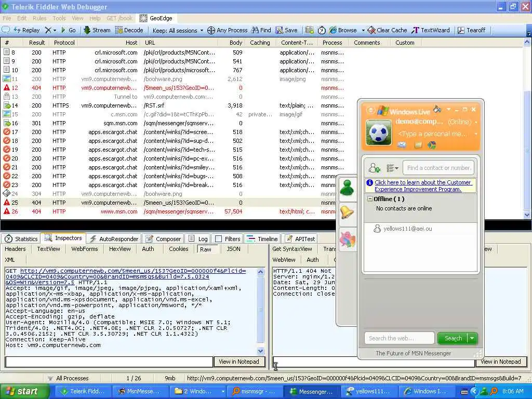This screenshot has height=399, width=532.
Task: Open the File menu
Action: coord(7,18)
